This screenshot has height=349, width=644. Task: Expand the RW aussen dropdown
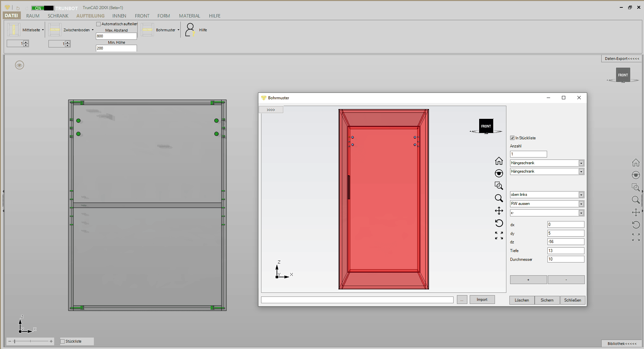point(581,204)
